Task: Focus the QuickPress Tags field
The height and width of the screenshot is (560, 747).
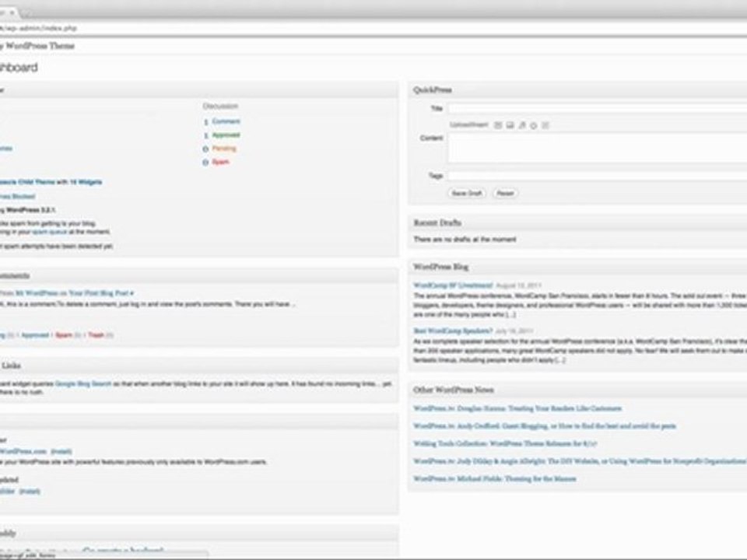Action: [x=597, y=176]
